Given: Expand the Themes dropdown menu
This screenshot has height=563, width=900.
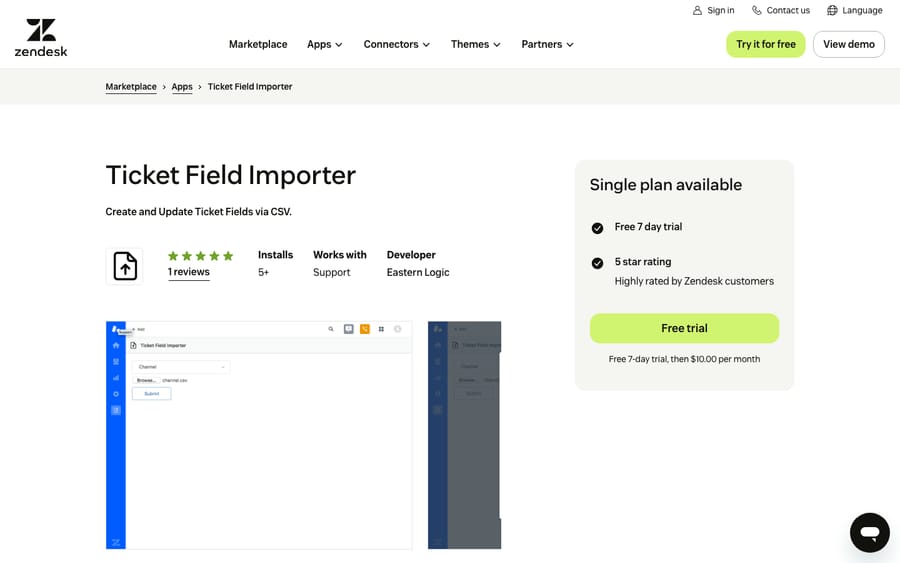Looking at the screenshot, I should pos(475,44).
